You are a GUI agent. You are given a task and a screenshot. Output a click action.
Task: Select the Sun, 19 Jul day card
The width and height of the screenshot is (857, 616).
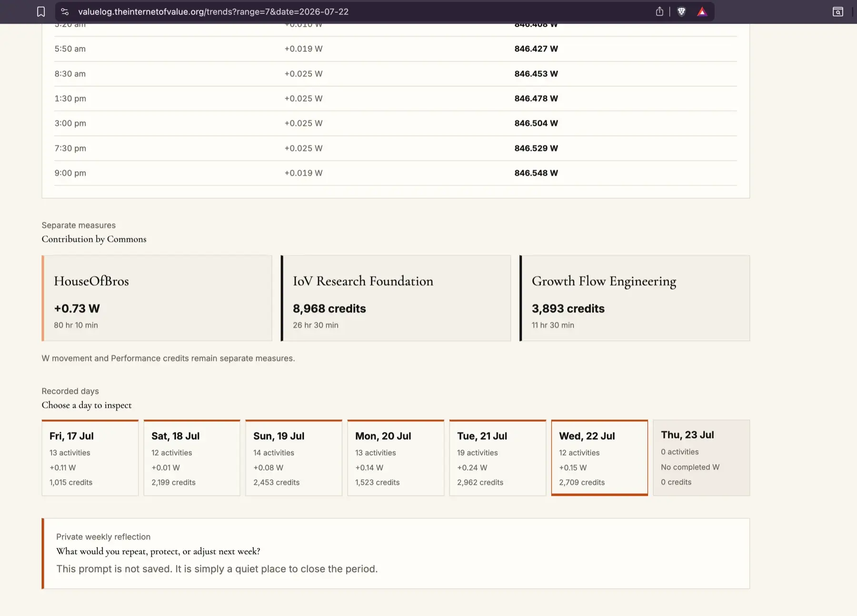[294, 457]
